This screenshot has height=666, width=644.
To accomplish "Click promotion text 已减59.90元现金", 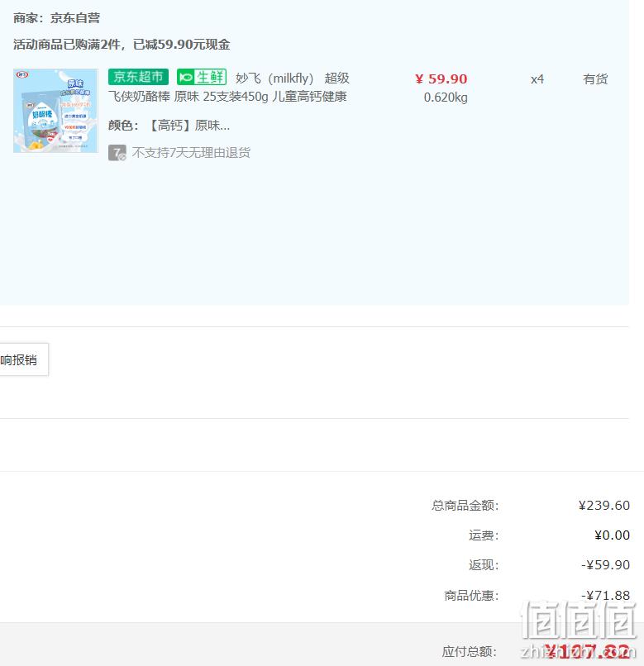I will 182,44.
